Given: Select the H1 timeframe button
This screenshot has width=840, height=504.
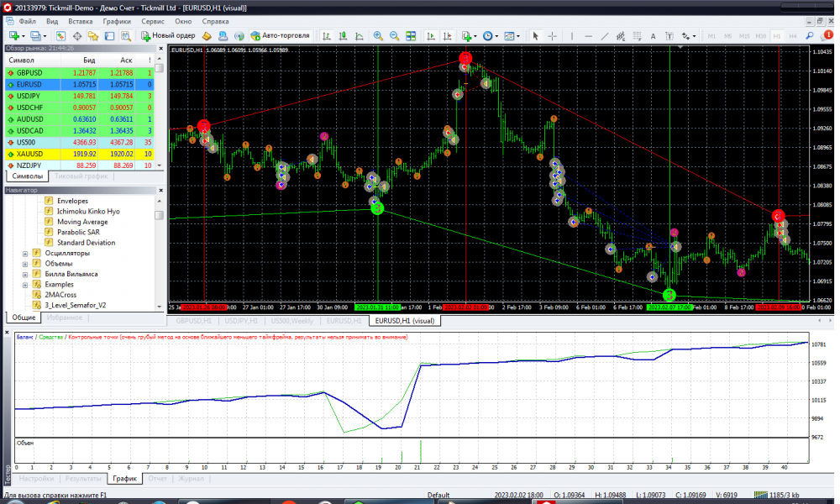Looking at the screenshot, I should [777, 36].
